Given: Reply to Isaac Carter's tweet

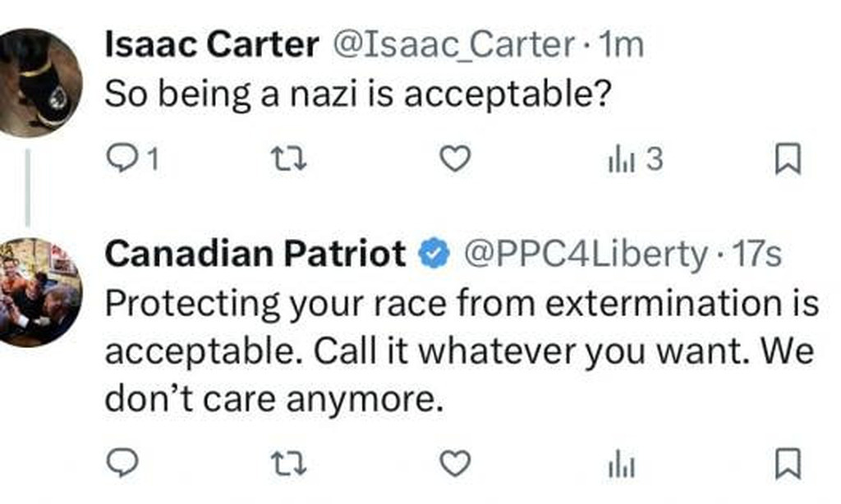Looking at the screenshot, I should point(123,159).
